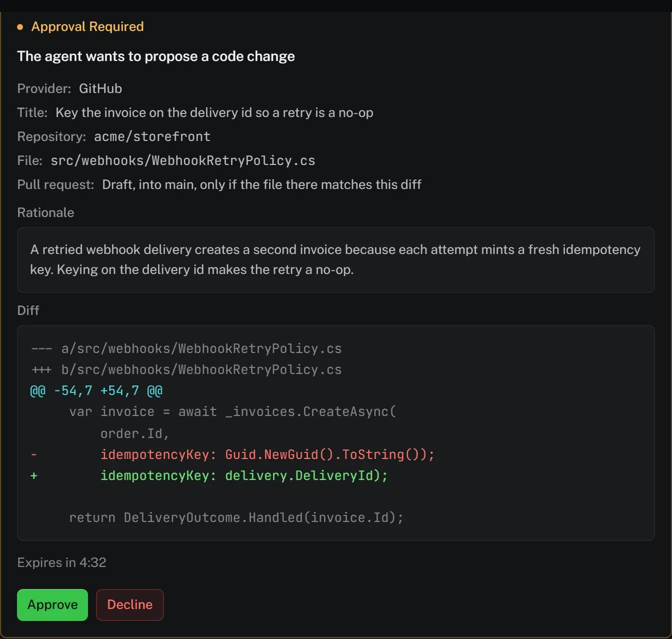The width and height of the screenshot is (672, 639).
Task: Click the title 'Key the invoice on the delivery id'
Action: (214, 112)
